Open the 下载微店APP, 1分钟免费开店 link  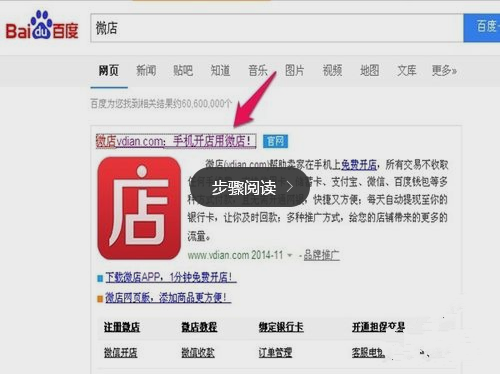click(171, 277)
